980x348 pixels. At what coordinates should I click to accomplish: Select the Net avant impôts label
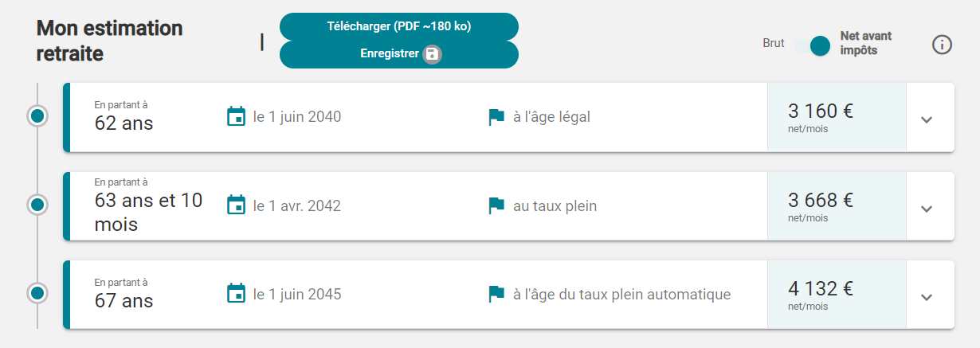866,43
